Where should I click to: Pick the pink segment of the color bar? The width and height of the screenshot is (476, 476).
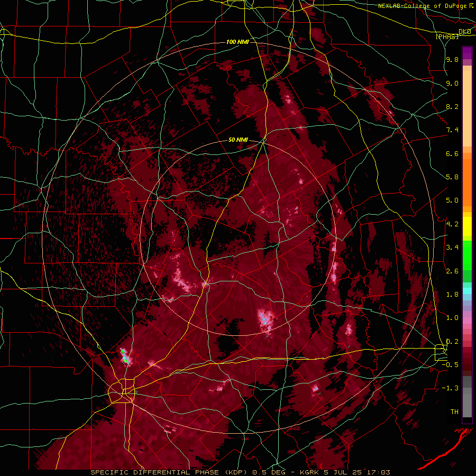point(467,321)
